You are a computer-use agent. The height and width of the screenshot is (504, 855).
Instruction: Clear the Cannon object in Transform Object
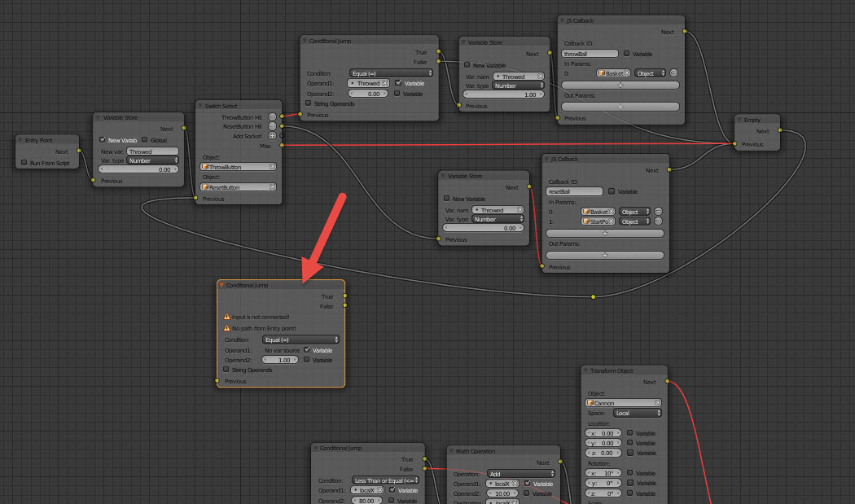click(657, 403)
